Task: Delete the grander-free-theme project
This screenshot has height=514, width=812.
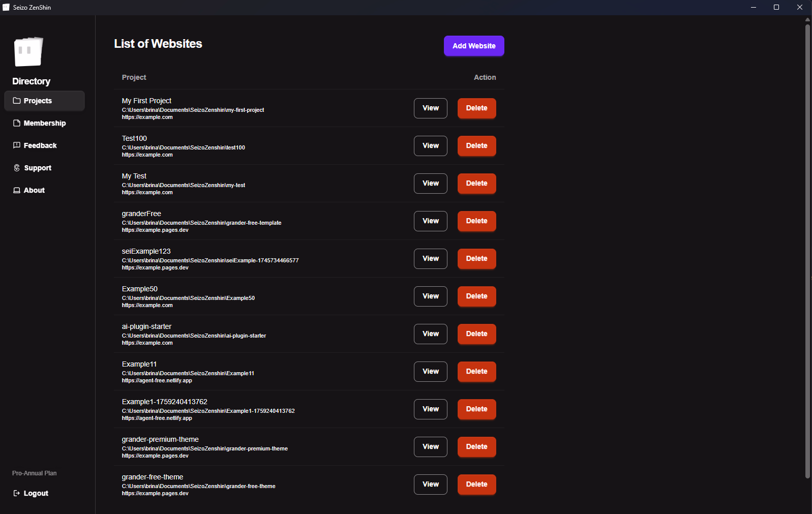Action: [x=477, y=485]
